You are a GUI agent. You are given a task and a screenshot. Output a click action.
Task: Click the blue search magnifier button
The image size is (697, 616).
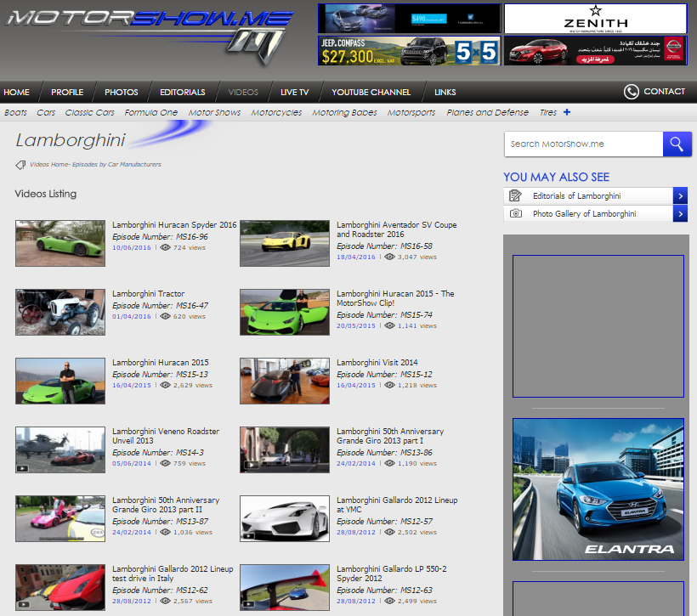(677, 144)
